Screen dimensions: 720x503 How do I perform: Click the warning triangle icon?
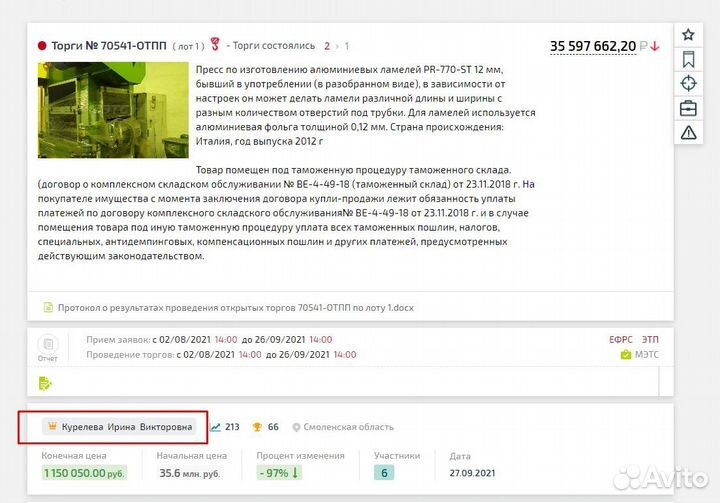688,133
